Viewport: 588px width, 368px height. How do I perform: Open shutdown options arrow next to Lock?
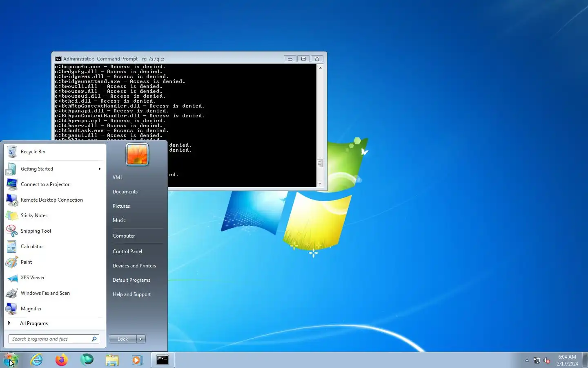[141, 339]
